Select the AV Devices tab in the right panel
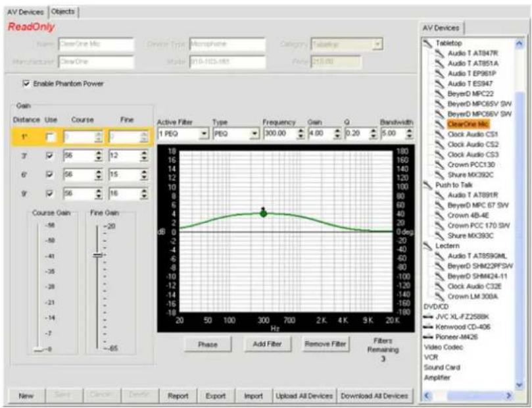The width and height of the screenshot is (532, 408). coord(441,28)
